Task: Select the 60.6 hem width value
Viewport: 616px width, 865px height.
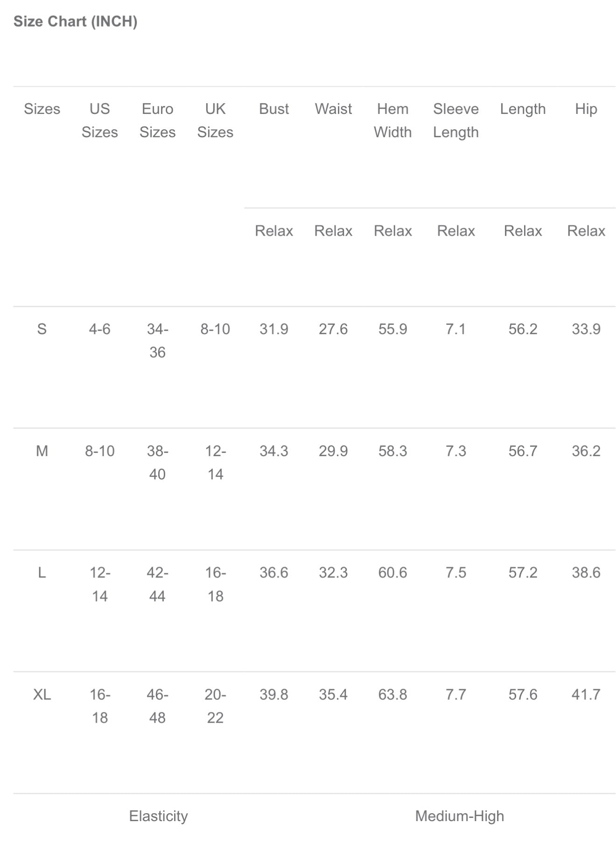Action: pos(392,572)
